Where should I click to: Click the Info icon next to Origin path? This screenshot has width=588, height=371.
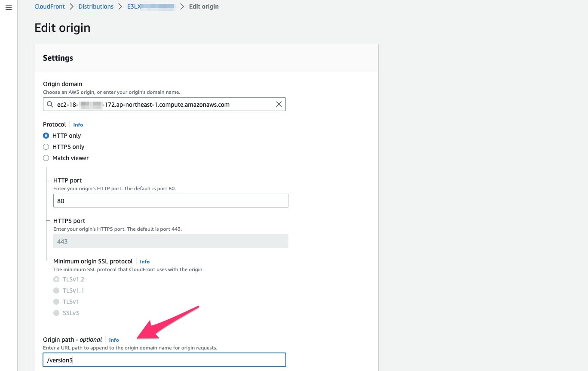(114, 340)
